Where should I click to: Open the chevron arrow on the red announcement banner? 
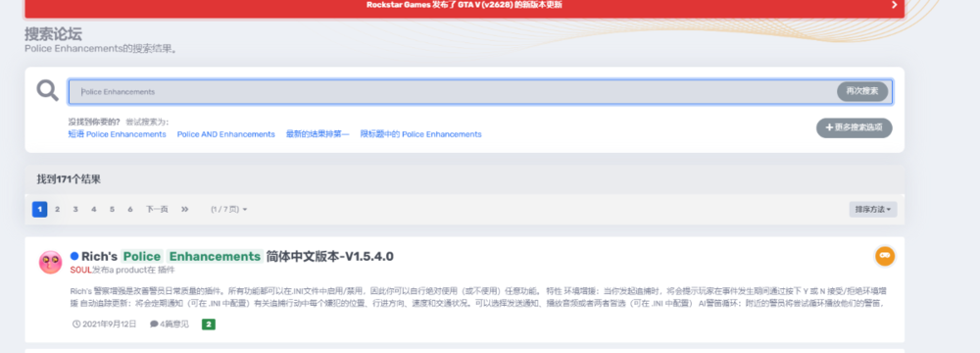(x=895, y=5)
